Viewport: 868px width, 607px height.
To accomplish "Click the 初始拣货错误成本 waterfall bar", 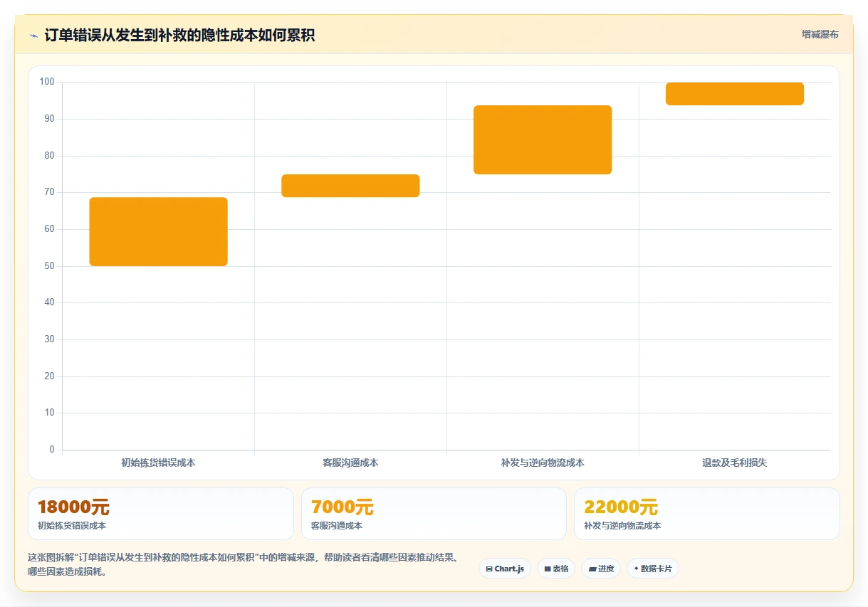I will (x=158, y=232).
